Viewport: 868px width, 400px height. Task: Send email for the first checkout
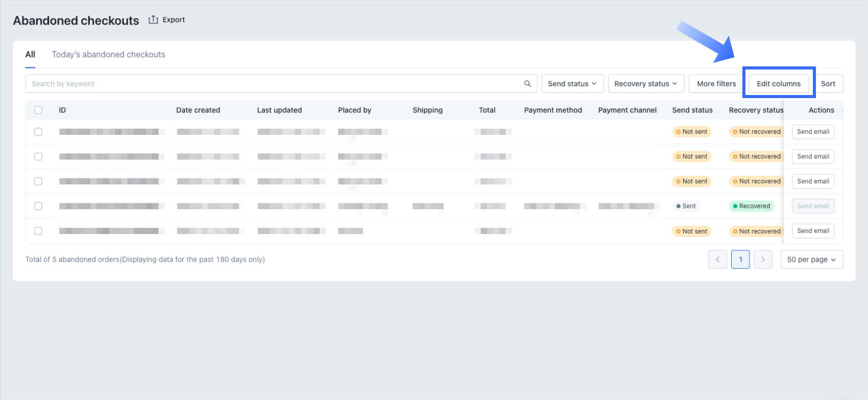point(813,132)
